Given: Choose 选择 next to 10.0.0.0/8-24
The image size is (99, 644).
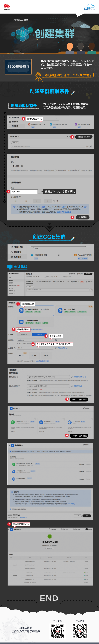Looking at the screenshot, I should 43,207.
